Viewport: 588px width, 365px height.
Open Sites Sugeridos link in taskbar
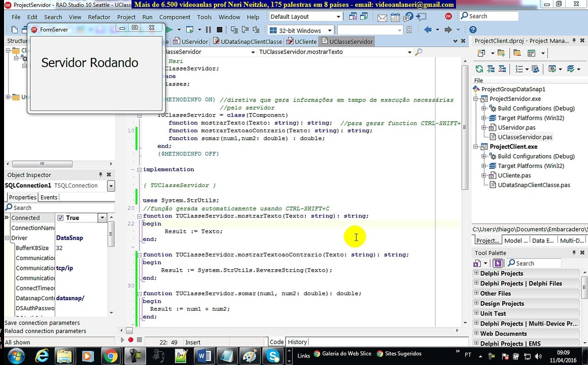click(x=399, y=353)
